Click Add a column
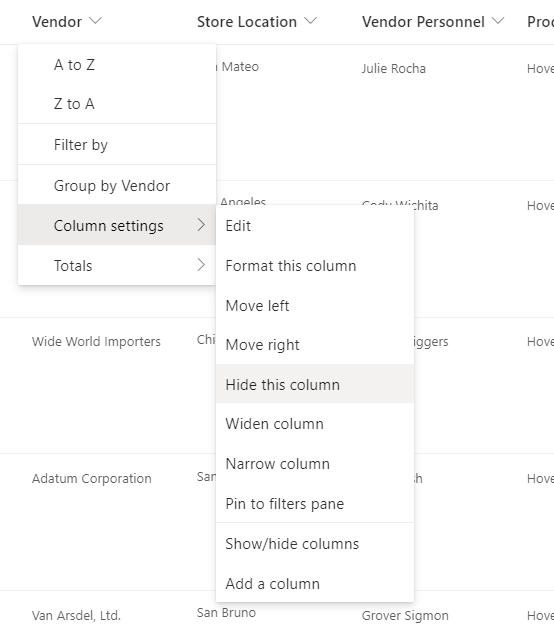Viewport: 554px width, 631px height. point(315,584)
